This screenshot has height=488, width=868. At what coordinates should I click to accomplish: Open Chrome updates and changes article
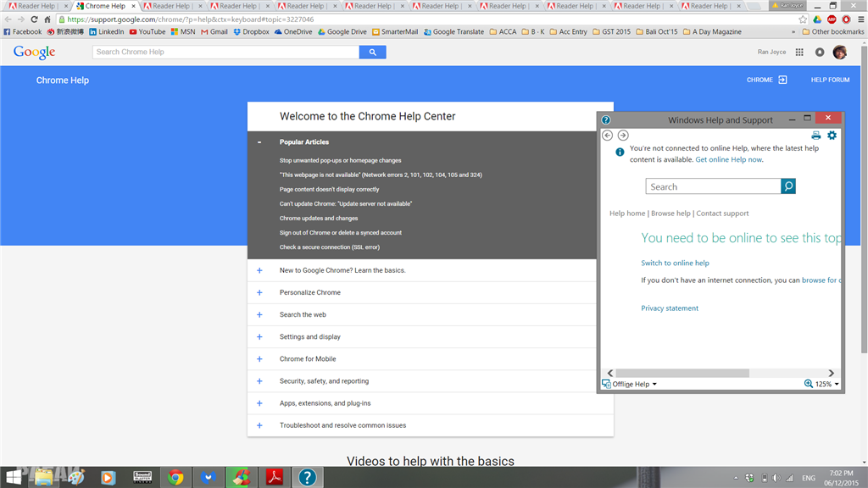point(319,218)
